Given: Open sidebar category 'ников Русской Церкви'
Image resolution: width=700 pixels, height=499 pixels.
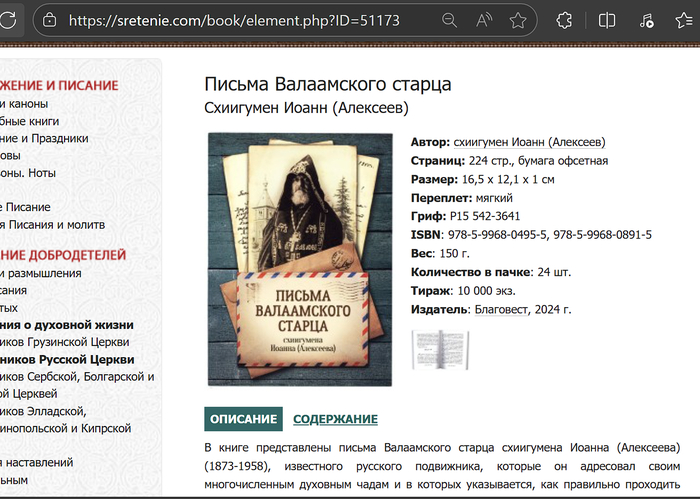Looking at the screenshot, I should (67, 359).
